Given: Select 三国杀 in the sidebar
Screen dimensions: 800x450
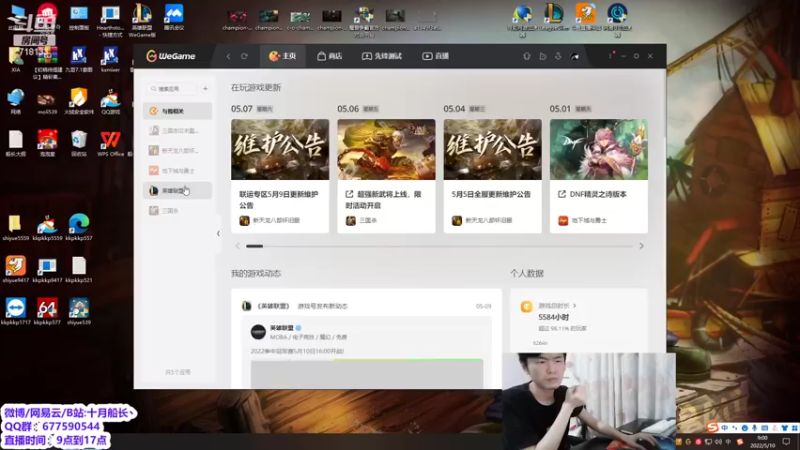Looking at the screenshot, I should (178, 210).
